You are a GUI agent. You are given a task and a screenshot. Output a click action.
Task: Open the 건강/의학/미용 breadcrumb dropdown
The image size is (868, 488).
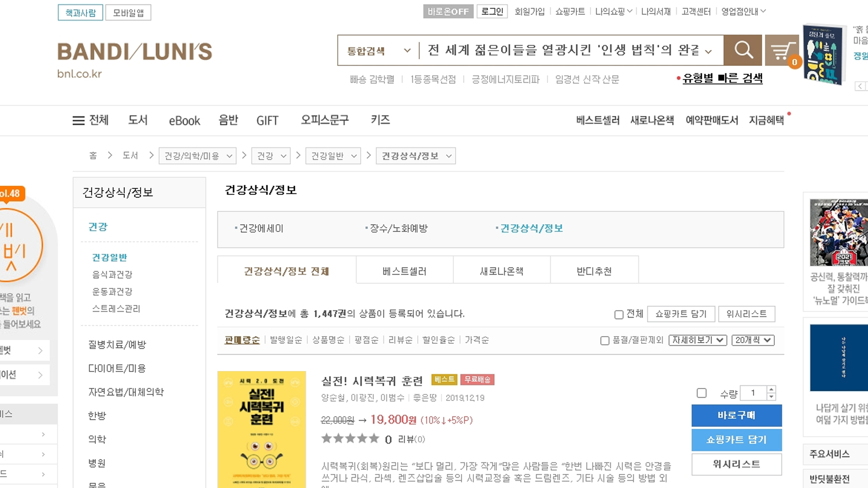pos(197,156)
